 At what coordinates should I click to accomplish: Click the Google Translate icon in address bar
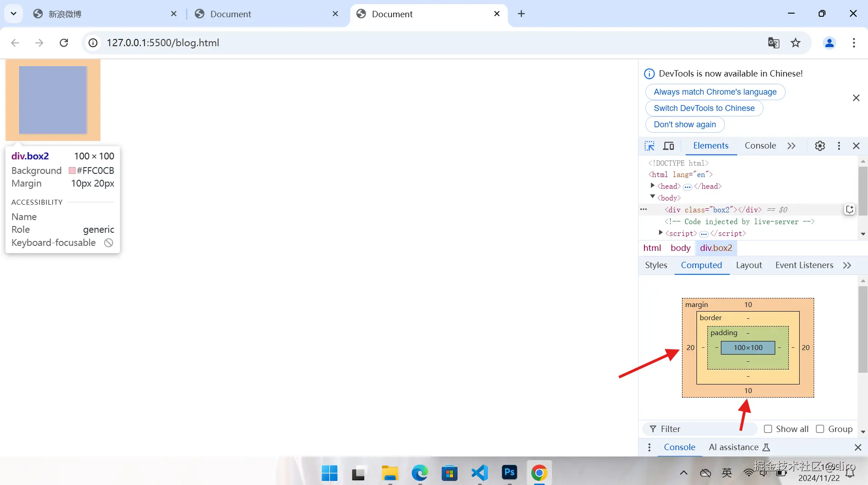[773, 43]
